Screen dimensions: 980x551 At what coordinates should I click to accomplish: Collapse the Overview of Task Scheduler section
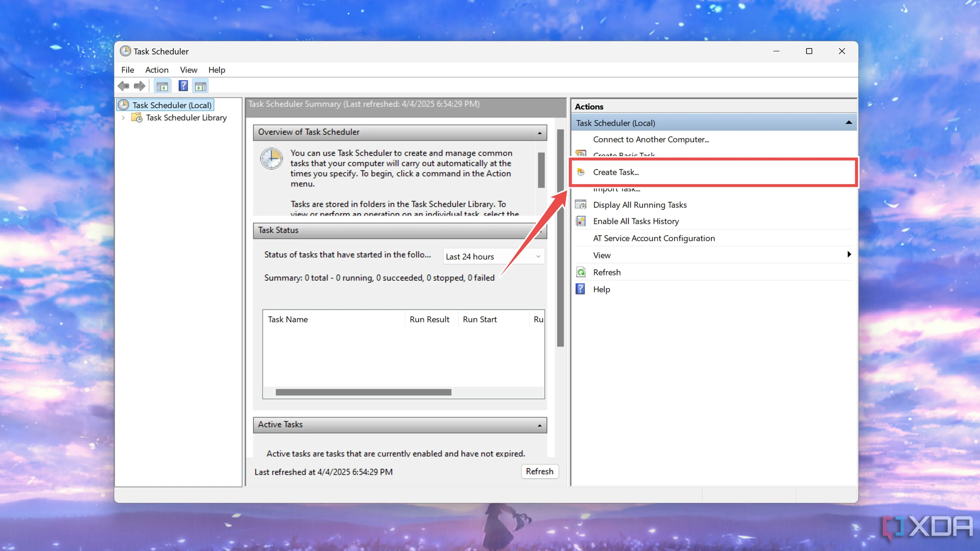(x=540, y=133)
